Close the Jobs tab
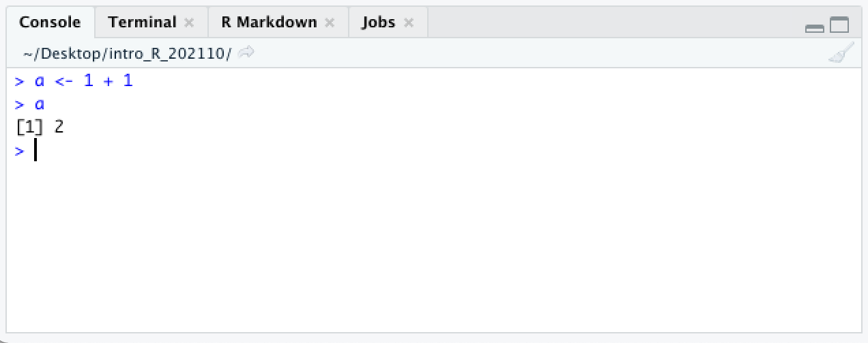The width and height of the screenshot is (868, 343). pyautogui.click(x=409, y=23)
